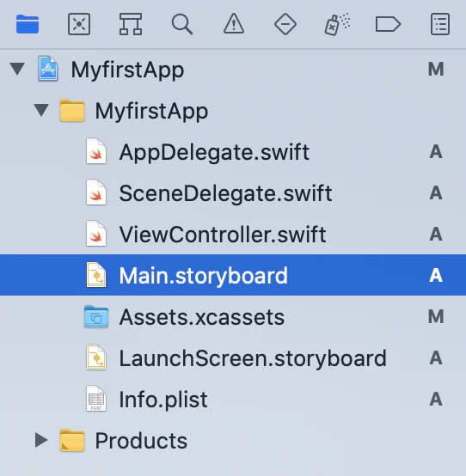Collapse the MyfirstApp project root
466x476 pixels.
17,69
